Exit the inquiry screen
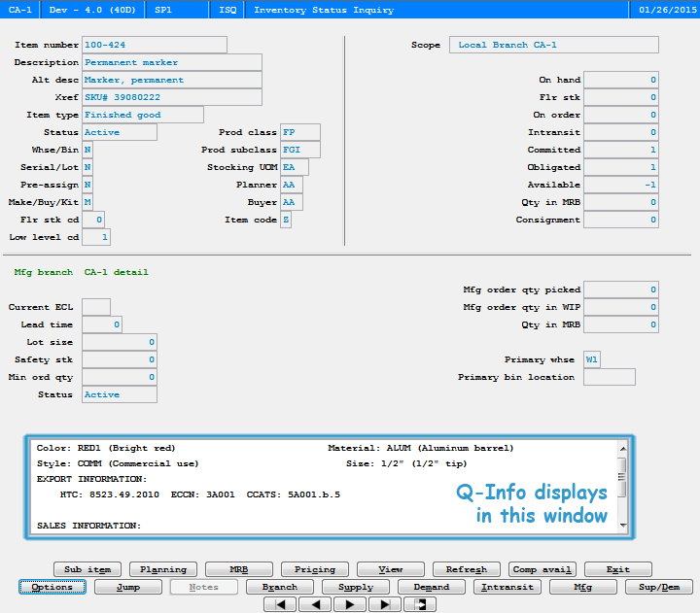Image resolution: width=700 pixels, height=613 pixels. pos(618,569)
